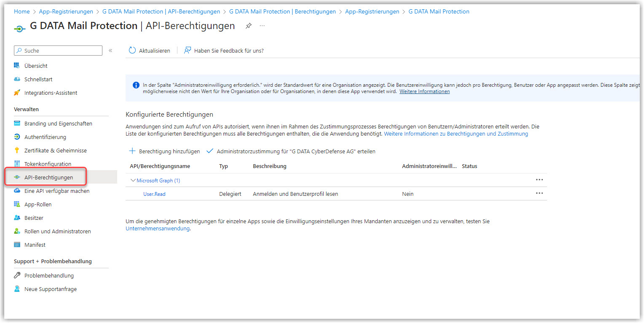Click the Schnellstart cloud icon
The height and width of the screenshot is (323, 644).
pyautogui.click(x=17, y=79)
